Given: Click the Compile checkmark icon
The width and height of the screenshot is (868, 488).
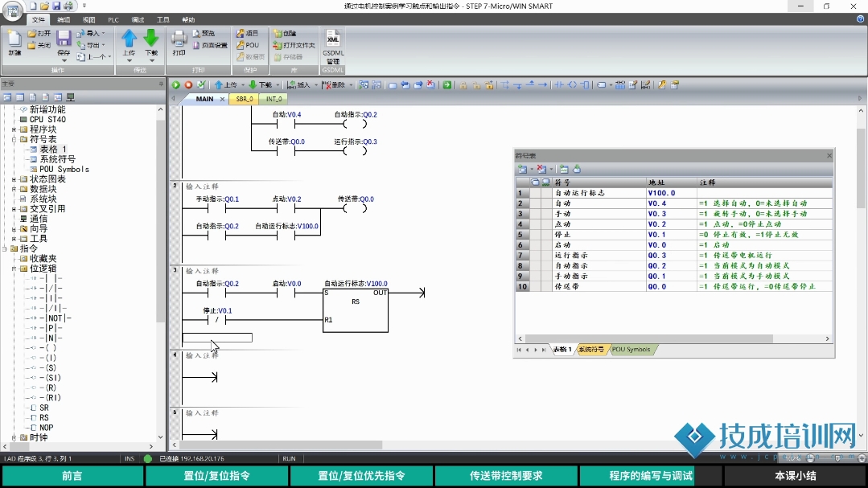Looking at the screenshot, I should [201, 85].
